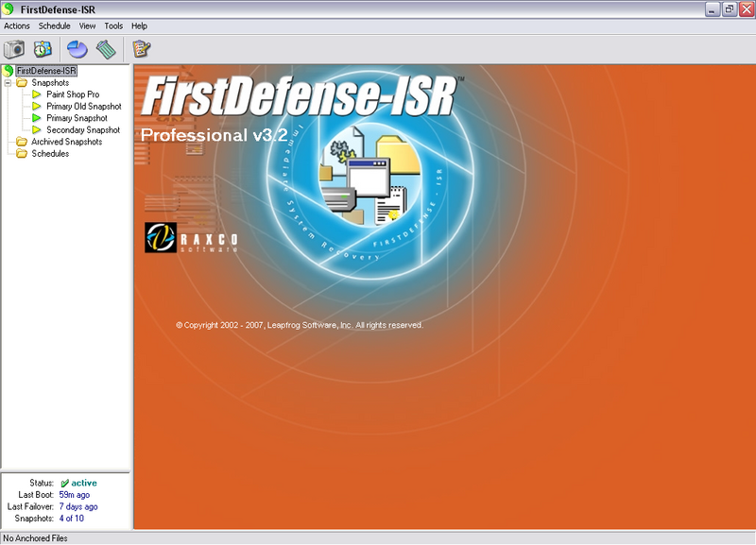This screenshot has width=756, height=545.
Task: Click the green eraser toolbar icon
Action: [x=106, y=49]
